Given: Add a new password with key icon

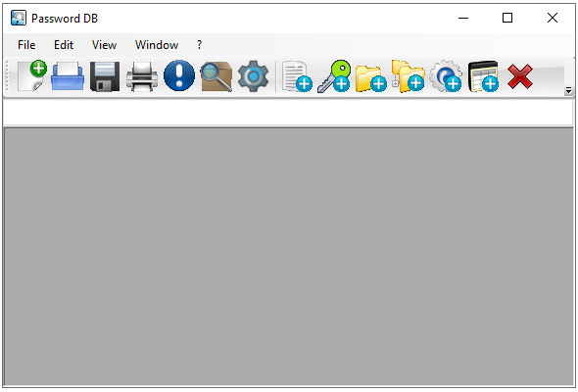Looking at the screenshot, I should point(334,76).
